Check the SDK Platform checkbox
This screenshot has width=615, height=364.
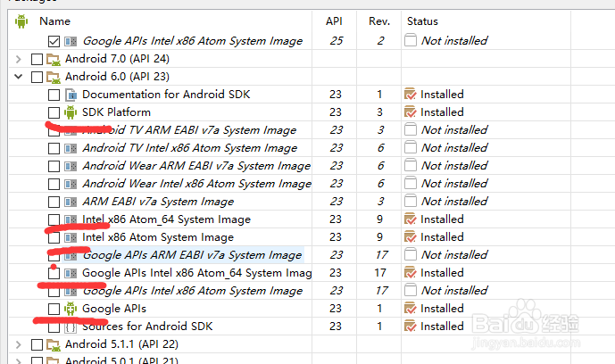(54, 112)
